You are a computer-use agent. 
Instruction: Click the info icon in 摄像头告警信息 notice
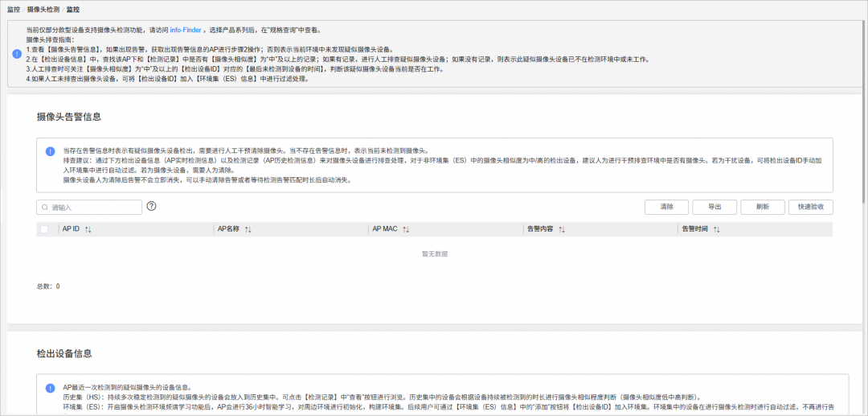point(51,151)
